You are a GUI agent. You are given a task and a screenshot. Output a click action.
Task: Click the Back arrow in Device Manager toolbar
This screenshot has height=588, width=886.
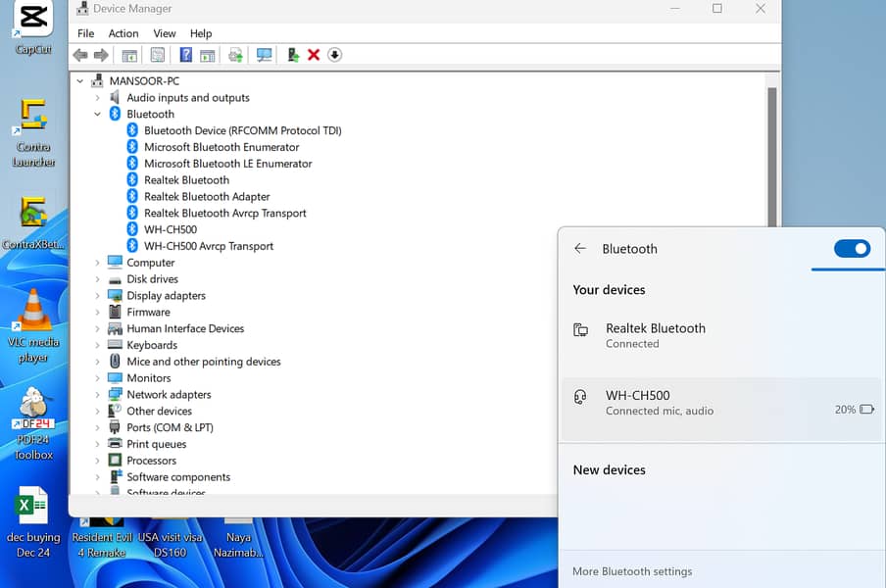[x=80, y=55]
